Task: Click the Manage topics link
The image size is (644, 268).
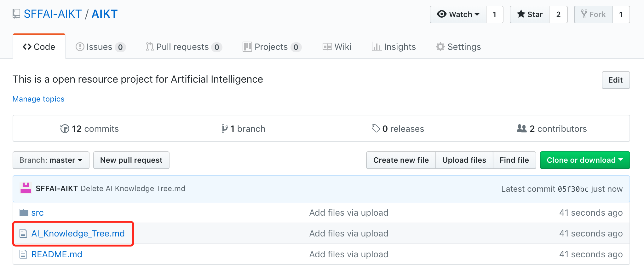Action: point(38,99)
